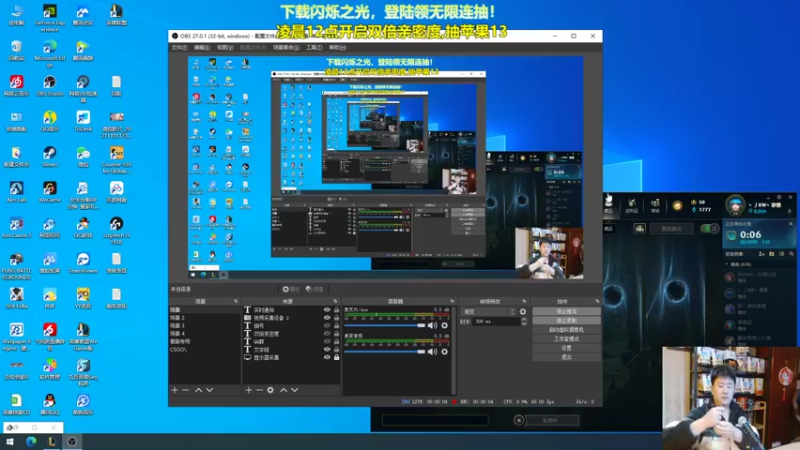Add a new source with the plus button

(248, 390)
